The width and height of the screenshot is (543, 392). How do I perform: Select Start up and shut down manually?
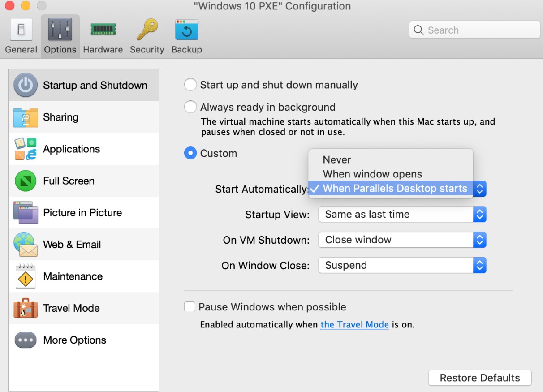[190, 85]
